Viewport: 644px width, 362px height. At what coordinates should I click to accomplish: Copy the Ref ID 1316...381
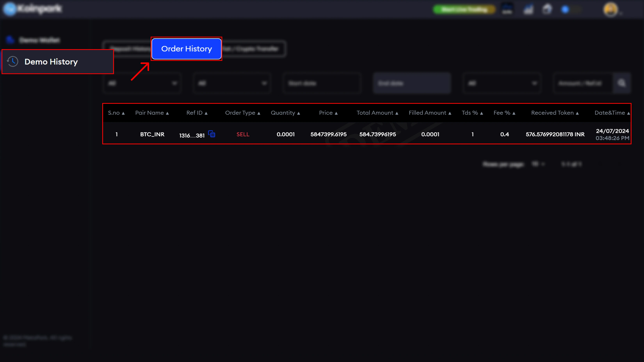(212, 134)
